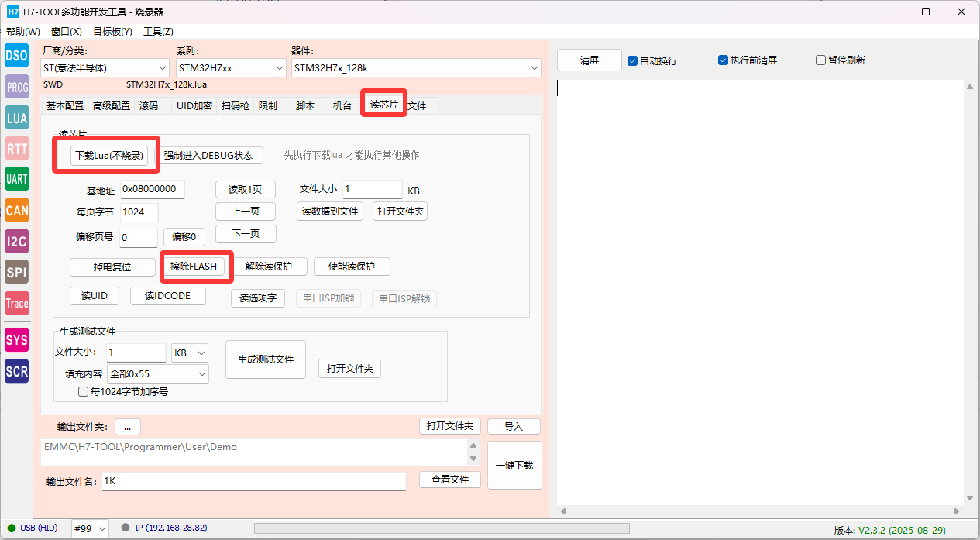Open the LUA sidebar icon
Image resolution: width=980 pixels, height=540 pixels.
[x=16, y=118]
